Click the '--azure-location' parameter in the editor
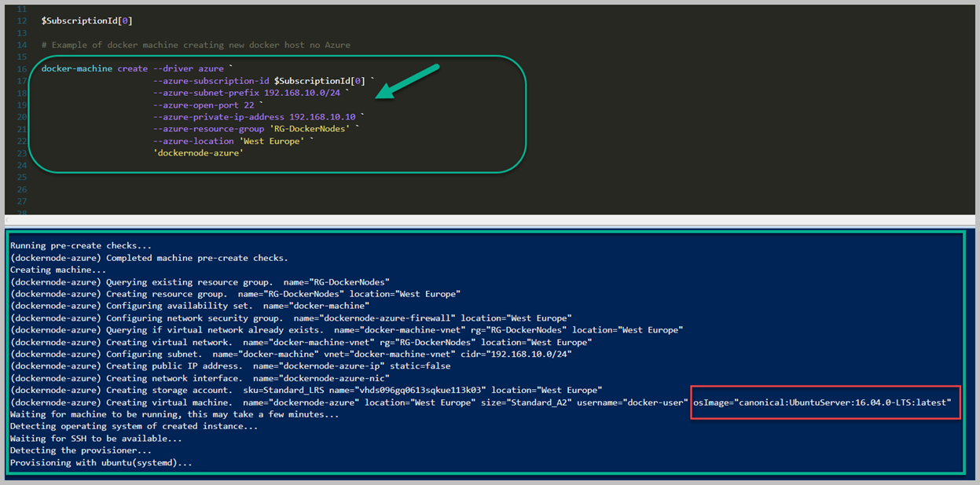Screen dimensions: 980x485 click(193, 141)
